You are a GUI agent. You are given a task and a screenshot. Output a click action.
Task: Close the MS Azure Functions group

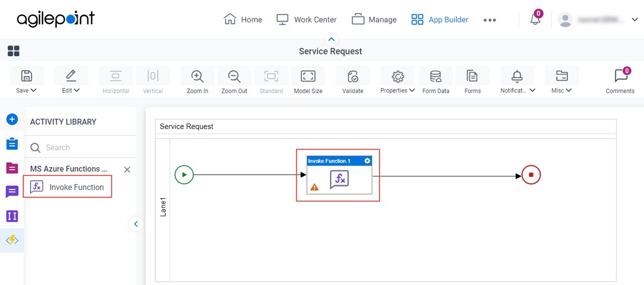127,169
